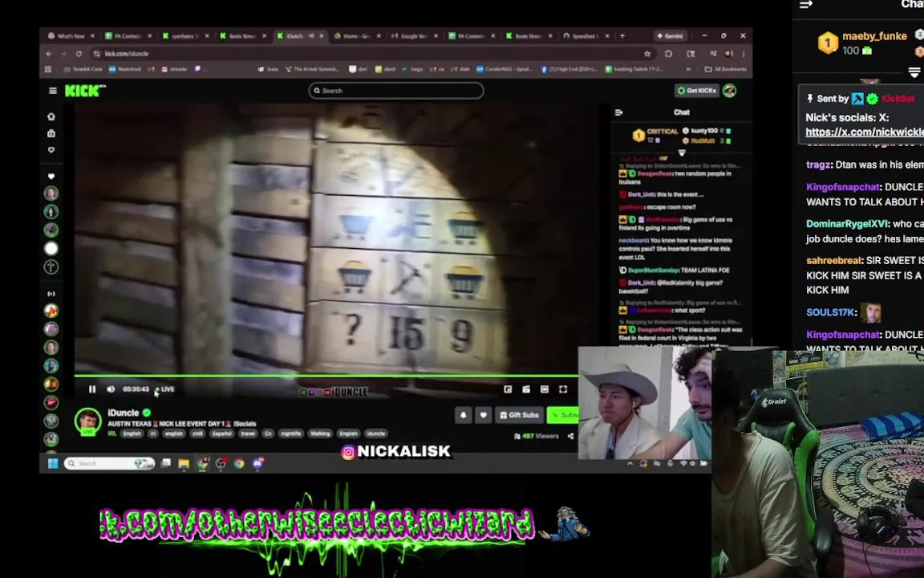924x578 pixels.
Task: Go to Home in Kick sidebar
Action: coord(51,116)
